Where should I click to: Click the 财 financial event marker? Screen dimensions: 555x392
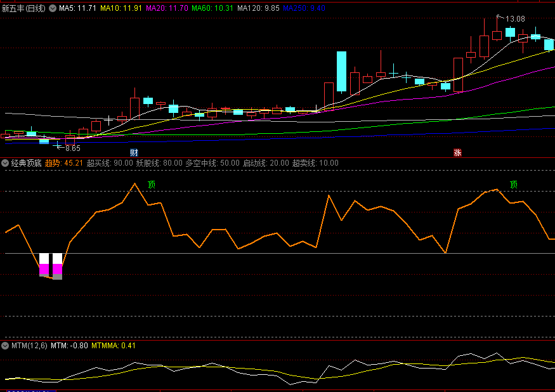coord(134,153)
